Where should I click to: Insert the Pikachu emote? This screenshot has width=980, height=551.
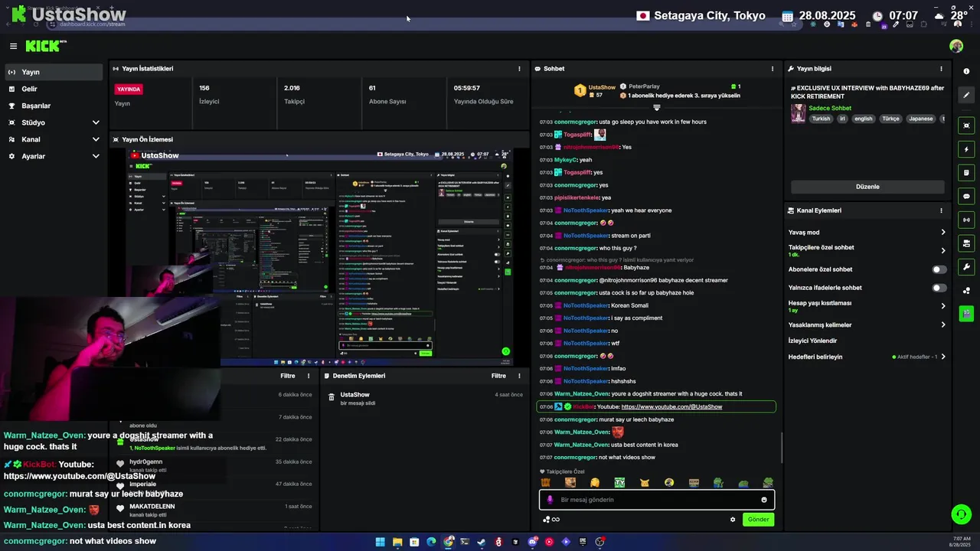(x=645, y=483)
